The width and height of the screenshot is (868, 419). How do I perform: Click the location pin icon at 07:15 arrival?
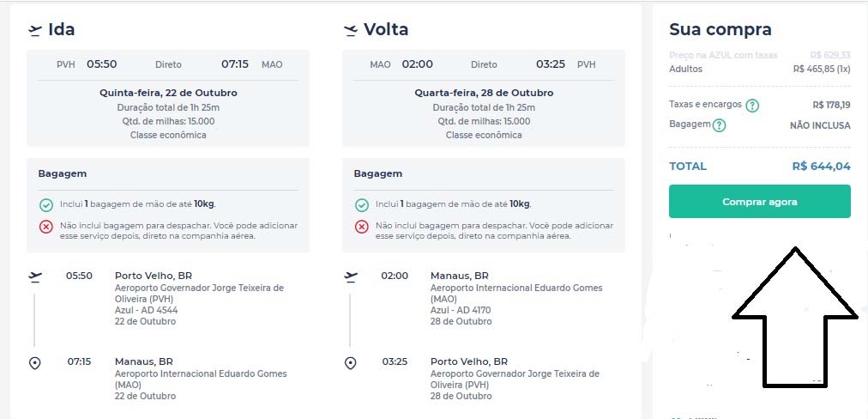(35, 363)
